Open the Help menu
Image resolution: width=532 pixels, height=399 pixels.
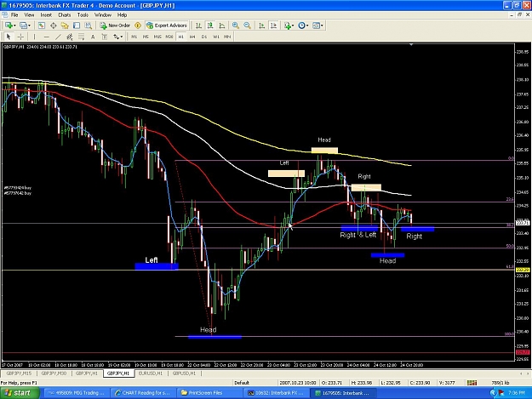pos(122,15)
